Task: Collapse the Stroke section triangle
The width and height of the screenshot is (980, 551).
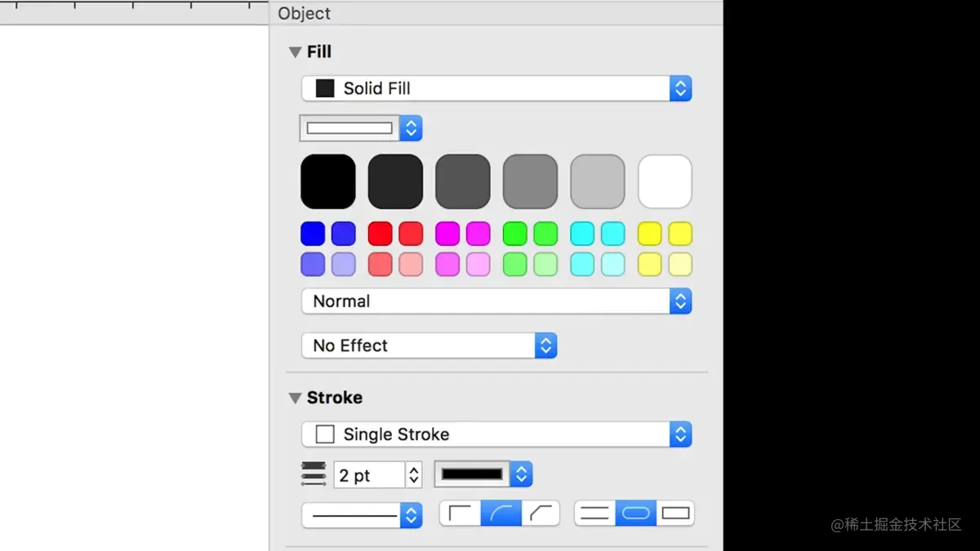Action: tap(295, 398)
